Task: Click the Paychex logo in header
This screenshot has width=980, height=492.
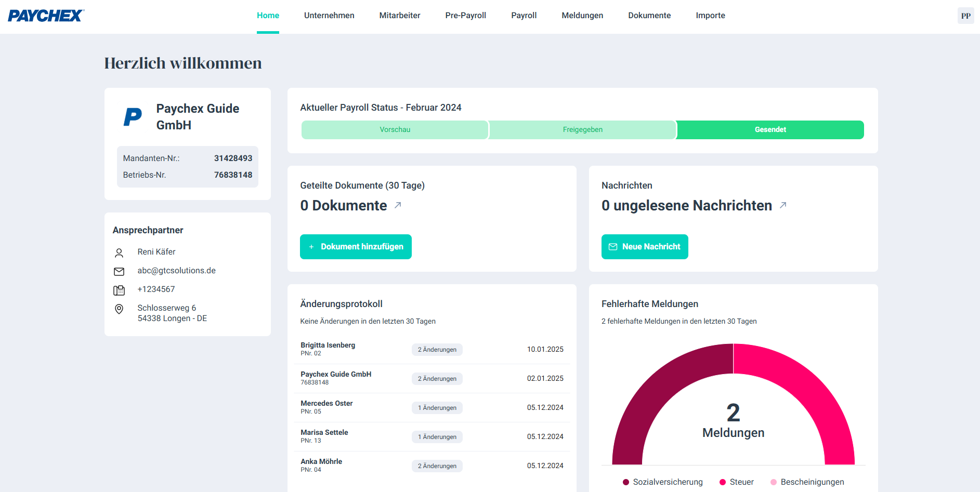Action: (46, 16)
